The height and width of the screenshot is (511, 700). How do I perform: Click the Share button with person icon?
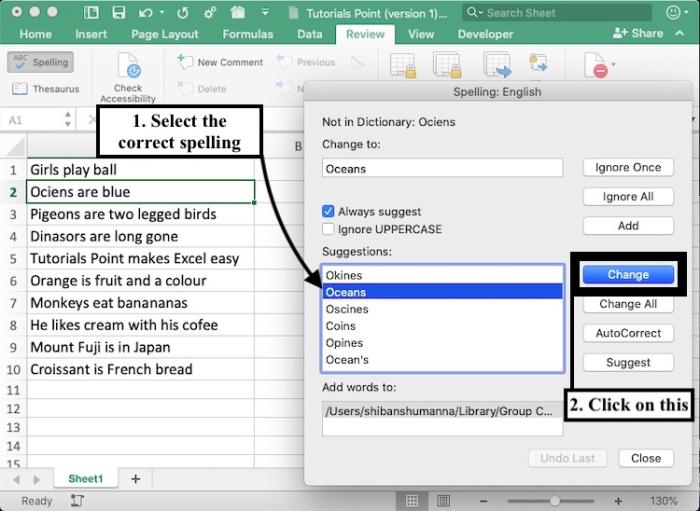[638, 33]
